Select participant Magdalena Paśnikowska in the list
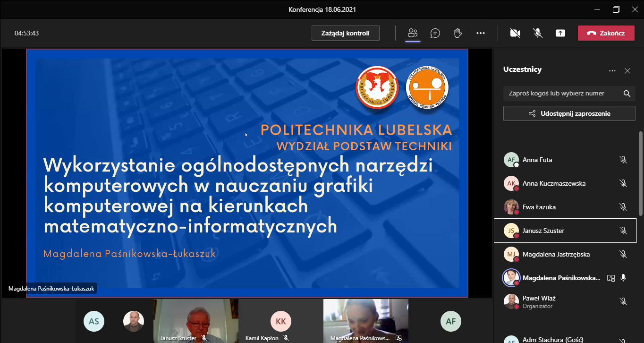 pyautogui.click(x=565, y=278)
